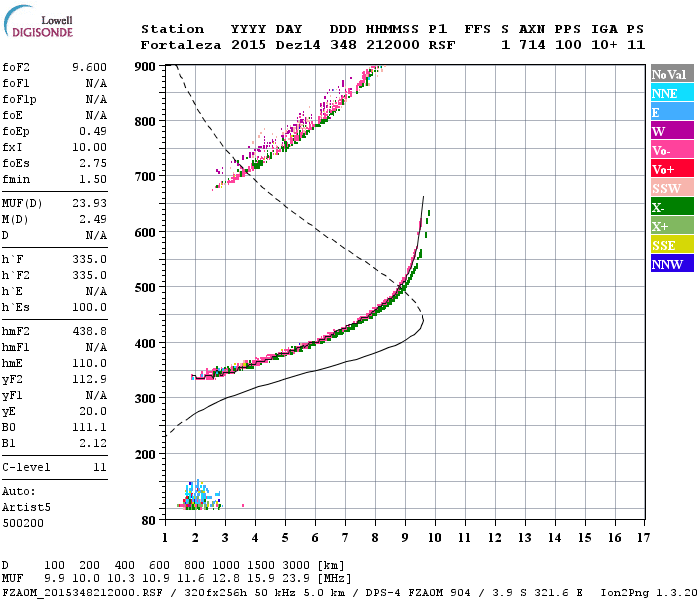Click the foF2 value 9.600
The height and width of the screenshot is (600, 700).
click(x=89, y=67)
